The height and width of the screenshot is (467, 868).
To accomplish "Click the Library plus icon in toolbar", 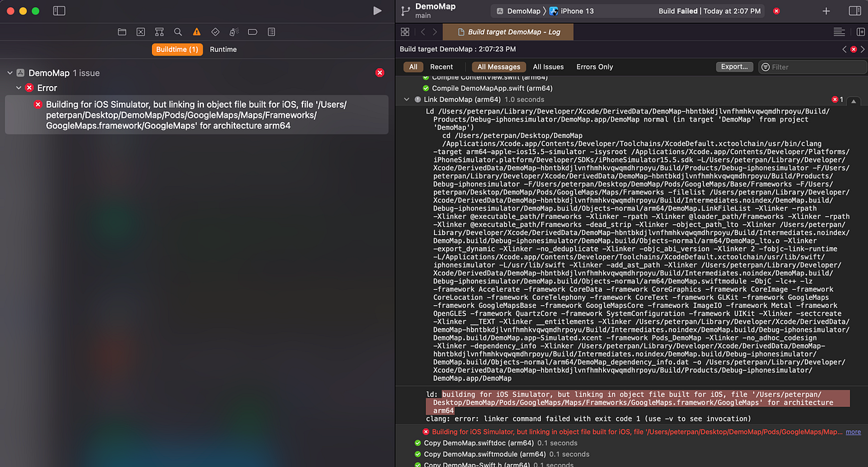I will coord(826,11).
